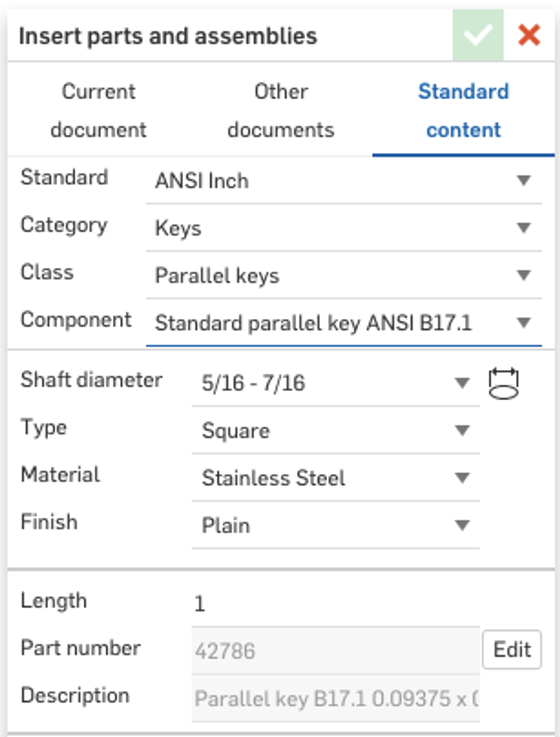This screenshot has height=737, width=560.
Task: Switch to Other documents tab
Action: pos(281,110)
